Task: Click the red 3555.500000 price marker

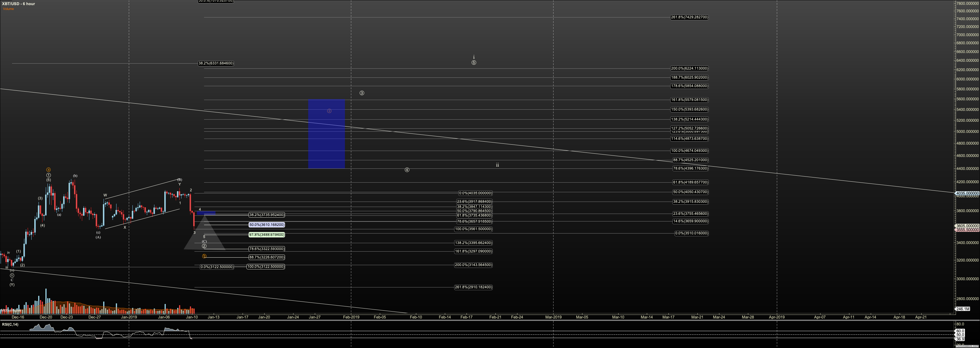Action: pos(967,230)
